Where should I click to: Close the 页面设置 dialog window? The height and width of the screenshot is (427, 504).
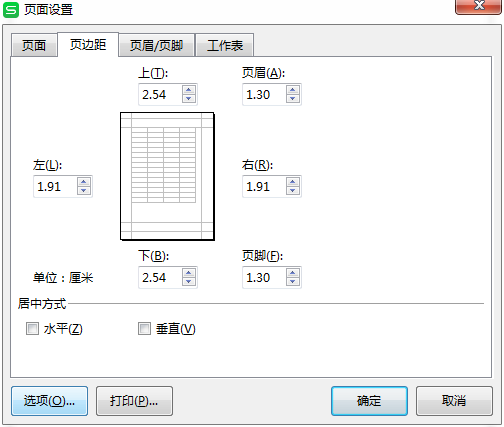[479, 6]
